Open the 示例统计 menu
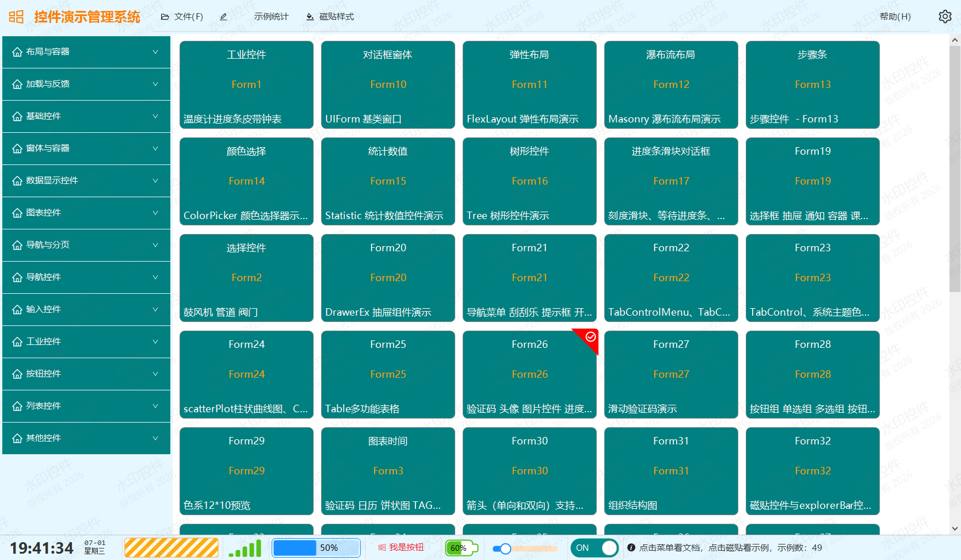 coord(271,17)
